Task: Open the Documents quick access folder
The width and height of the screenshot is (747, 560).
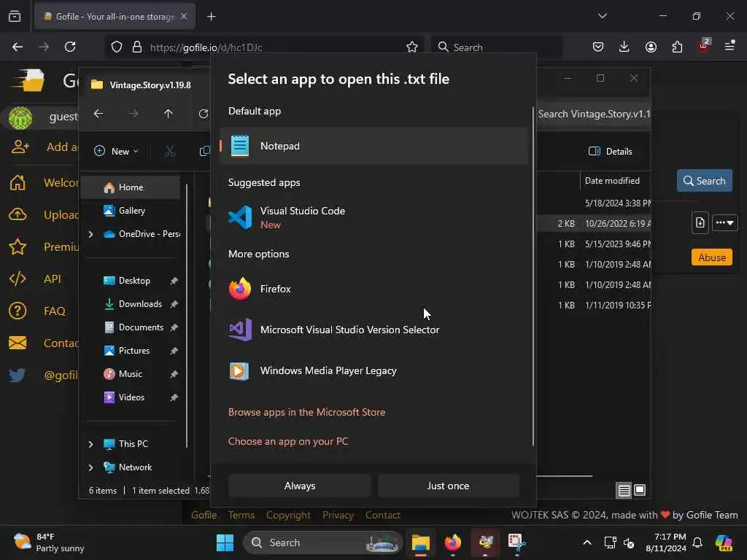Action: 141,327
